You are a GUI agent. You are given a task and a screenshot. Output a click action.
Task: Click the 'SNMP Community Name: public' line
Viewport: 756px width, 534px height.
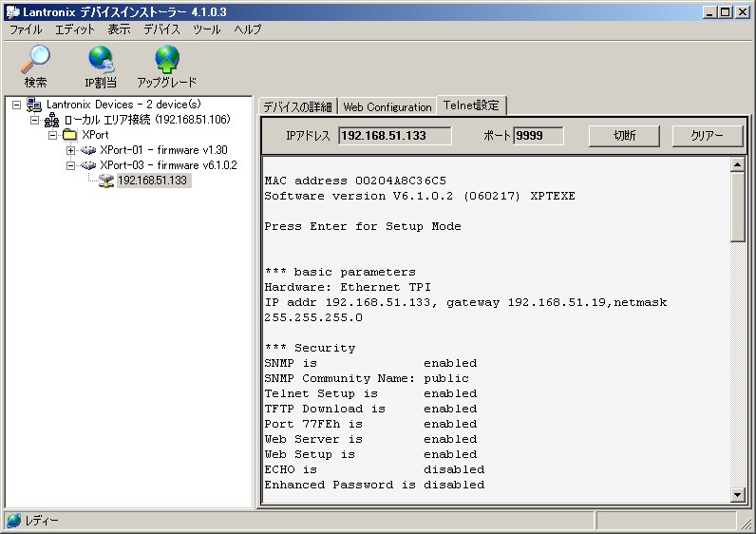pyautogui.click(x=367, y=379)
